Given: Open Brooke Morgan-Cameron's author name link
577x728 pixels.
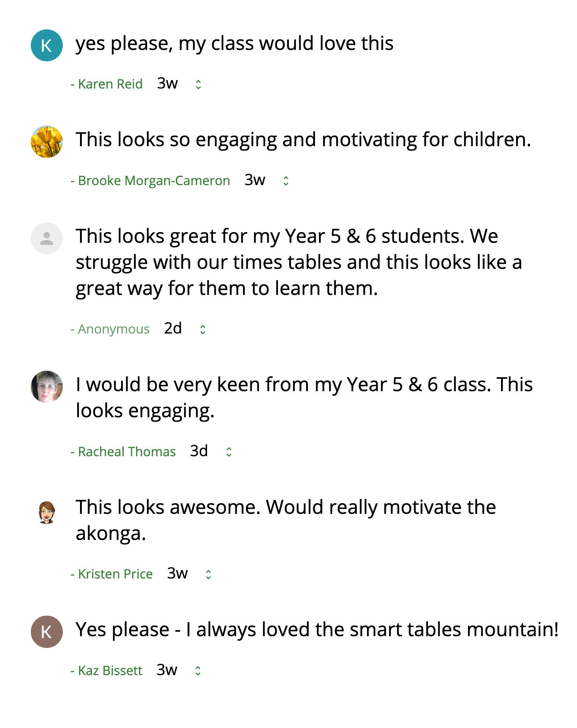Looking at the screenshot, I should 154,181.
